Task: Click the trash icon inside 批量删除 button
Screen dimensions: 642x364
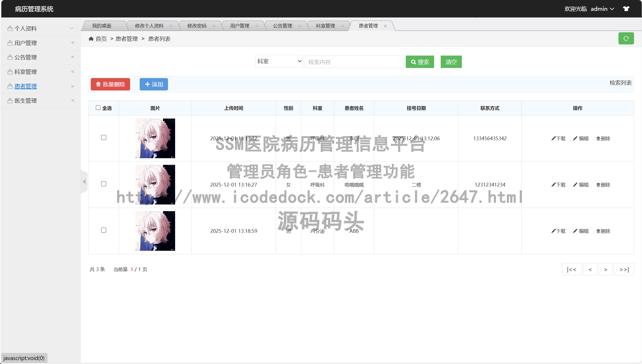Action: point(98,84)
